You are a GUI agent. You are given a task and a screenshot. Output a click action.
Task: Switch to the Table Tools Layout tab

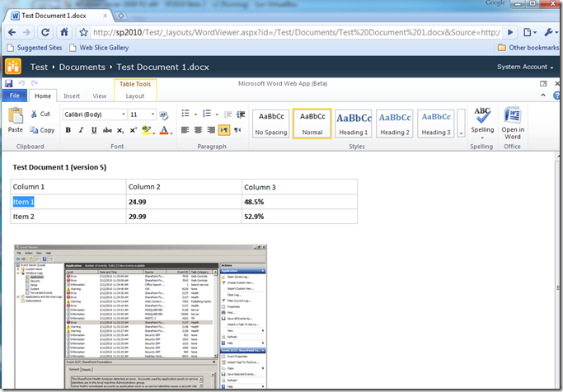tap(135, 96)
